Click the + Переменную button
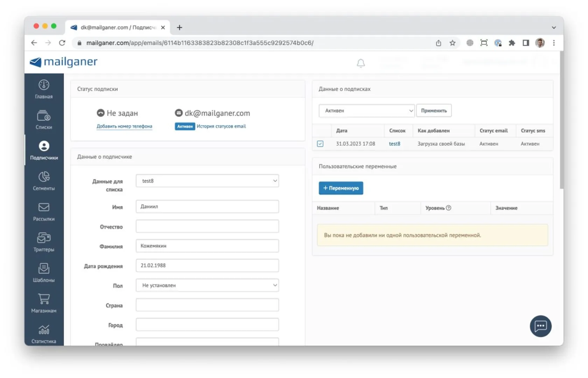588x378 pixels. 341,188
